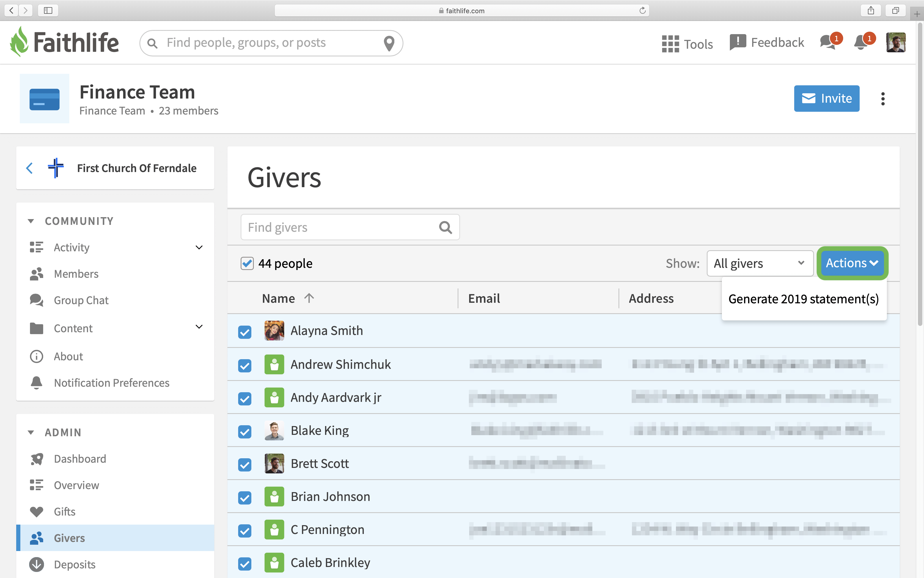Viewport: 924px width, 578px height.
Task: Click the Find givers search magnifier
Action: click(445, 227)
